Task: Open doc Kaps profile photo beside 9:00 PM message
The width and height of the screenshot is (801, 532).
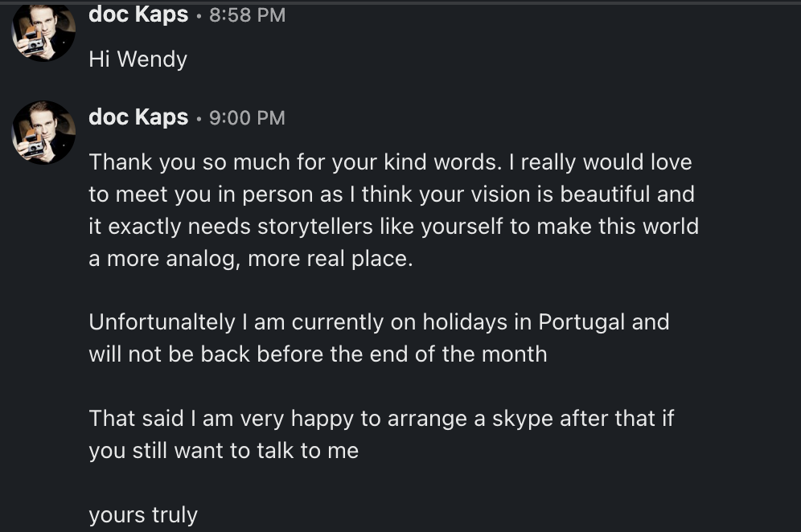Action: (43, 132)
